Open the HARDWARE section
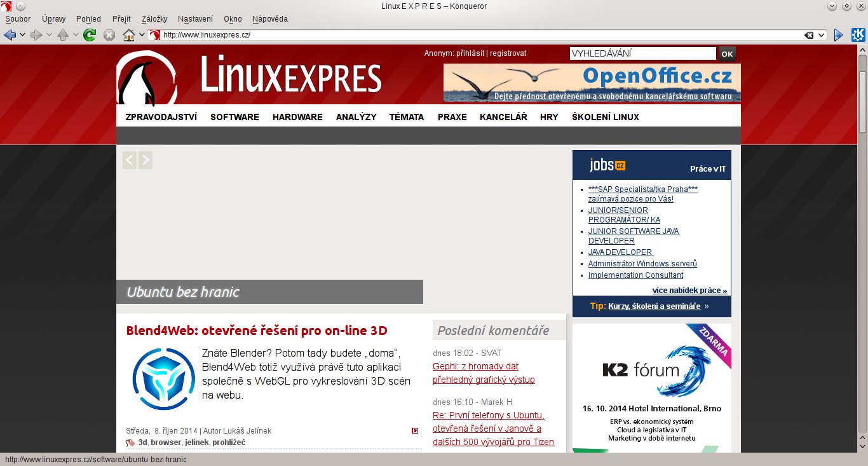The width and height of the screenshot is (868, 466). click(297, 117)
